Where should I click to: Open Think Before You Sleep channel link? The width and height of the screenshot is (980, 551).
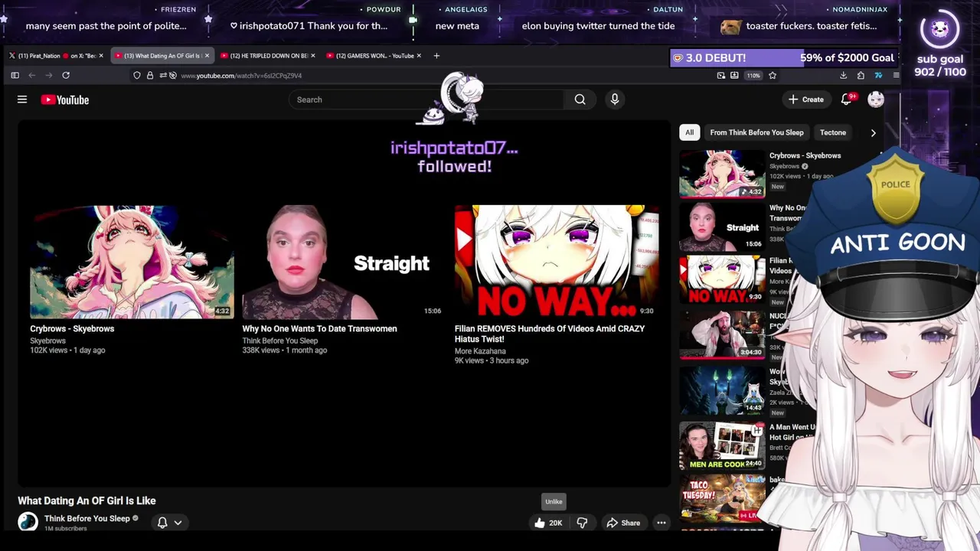[x=87, y=518]
